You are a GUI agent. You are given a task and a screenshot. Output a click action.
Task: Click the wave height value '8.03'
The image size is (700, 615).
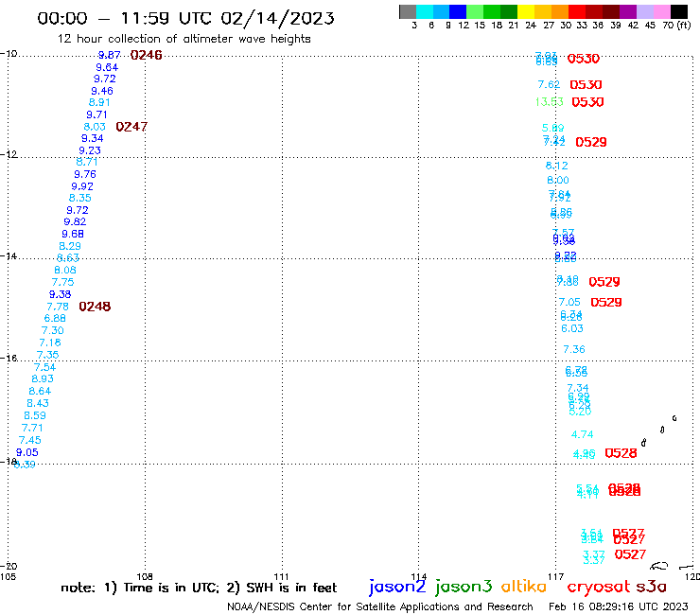95,127
